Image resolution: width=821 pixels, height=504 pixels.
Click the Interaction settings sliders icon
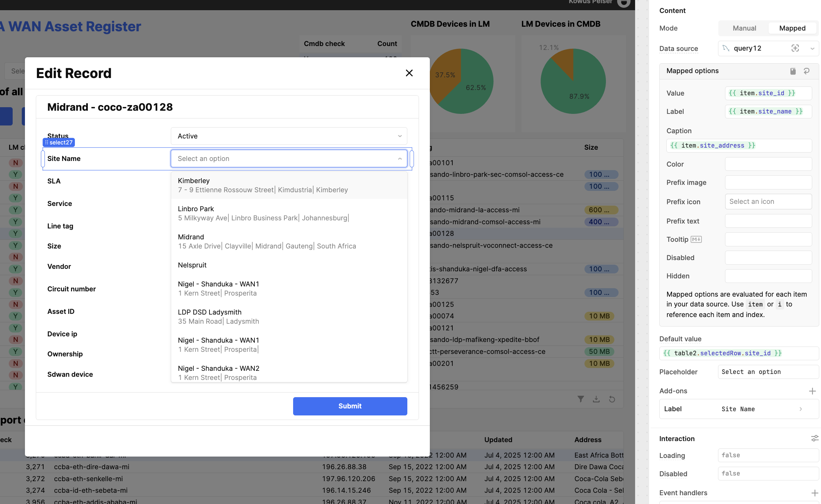point(814,438)
